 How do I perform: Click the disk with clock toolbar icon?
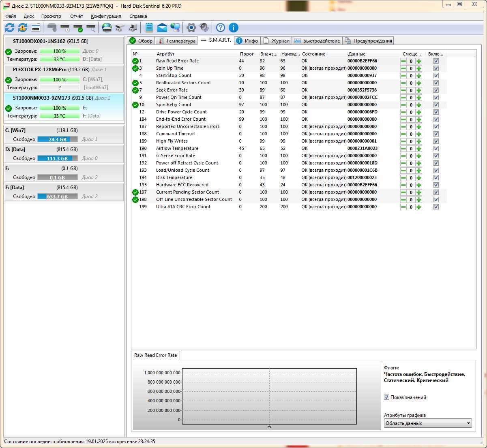point(65,28)
